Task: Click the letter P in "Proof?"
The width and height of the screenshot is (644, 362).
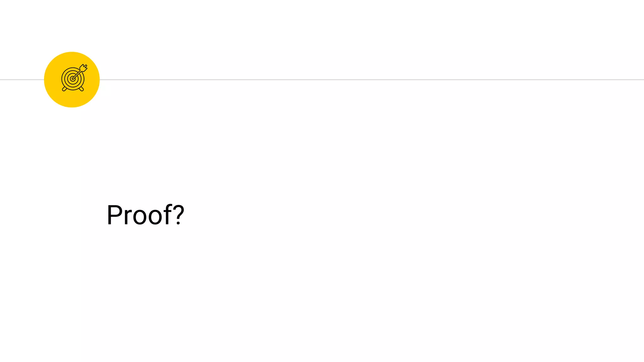Action: tap(114, 215)
